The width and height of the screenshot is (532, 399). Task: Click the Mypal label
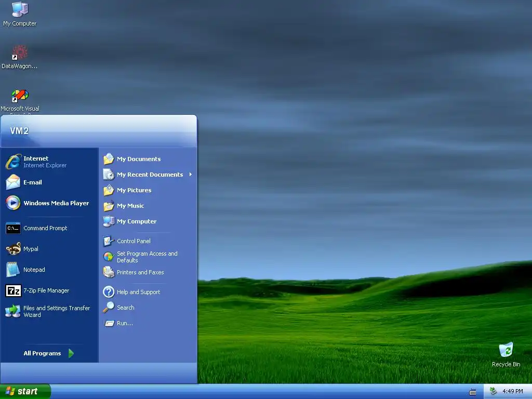pyautogui.click(x=31, y=249)
